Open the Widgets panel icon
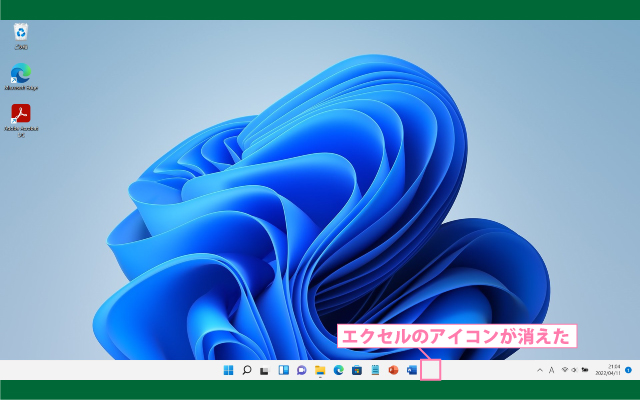The image size is (640, 400). [283, 370]
